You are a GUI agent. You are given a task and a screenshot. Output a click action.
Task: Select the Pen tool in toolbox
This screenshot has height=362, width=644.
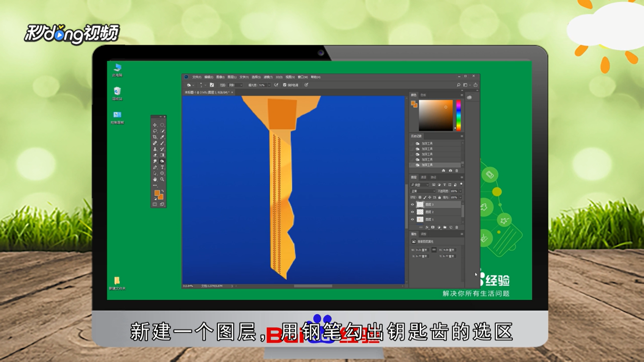(155, 167)
